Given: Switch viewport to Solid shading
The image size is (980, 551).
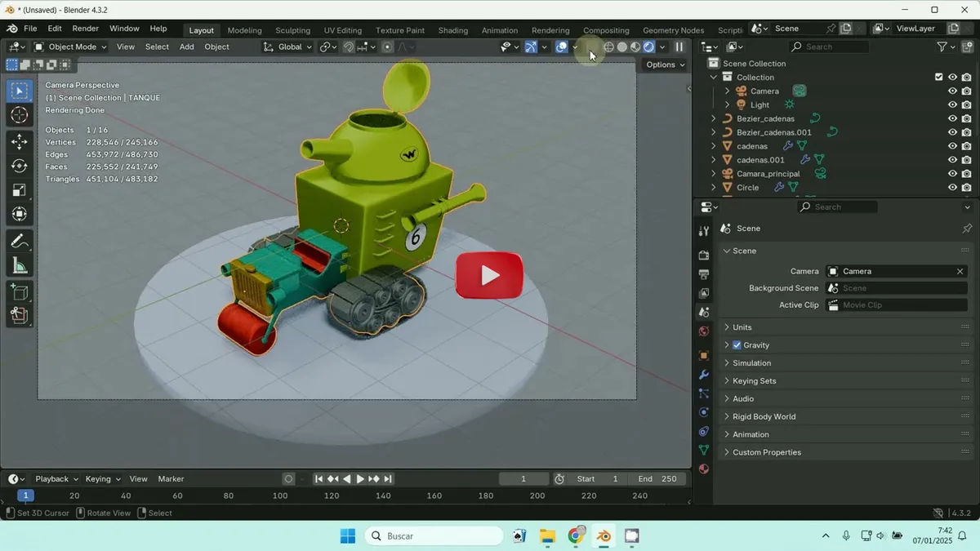Looking at the screenshot, I should (x=622, y=47).
